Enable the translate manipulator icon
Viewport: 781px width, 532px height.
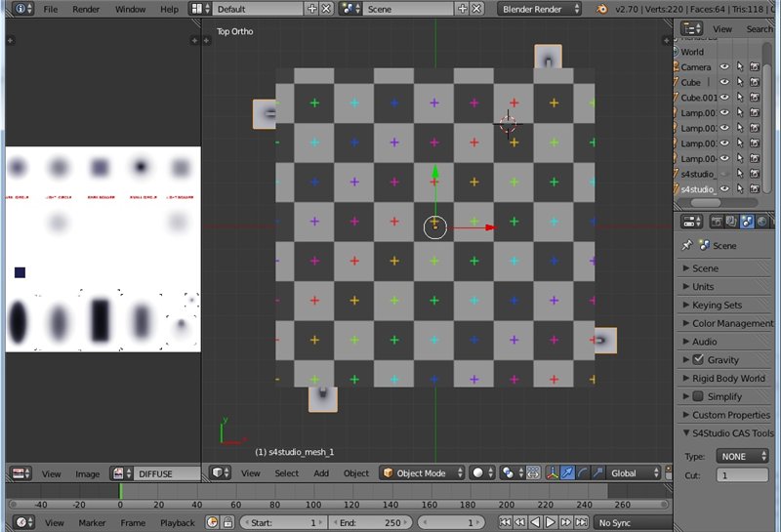[x=566, y=473]
